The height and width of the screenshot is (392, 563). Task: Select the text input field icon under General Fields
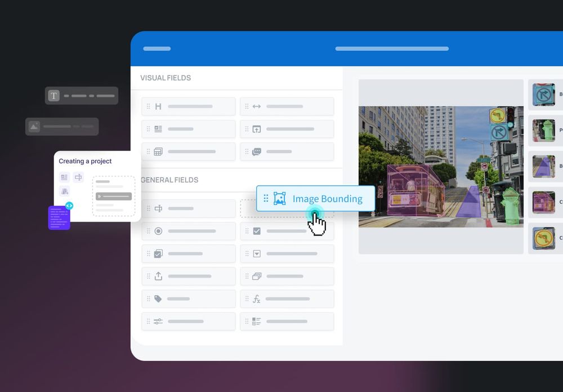click(x=158, y=208)
